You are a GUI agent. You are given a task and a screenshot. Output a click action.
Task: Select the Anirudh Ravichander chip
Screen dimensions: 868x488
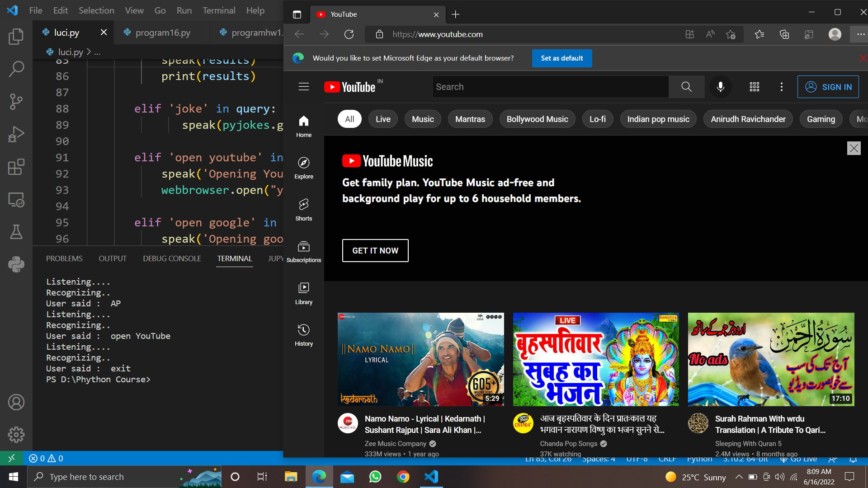[x=748, y=119]
